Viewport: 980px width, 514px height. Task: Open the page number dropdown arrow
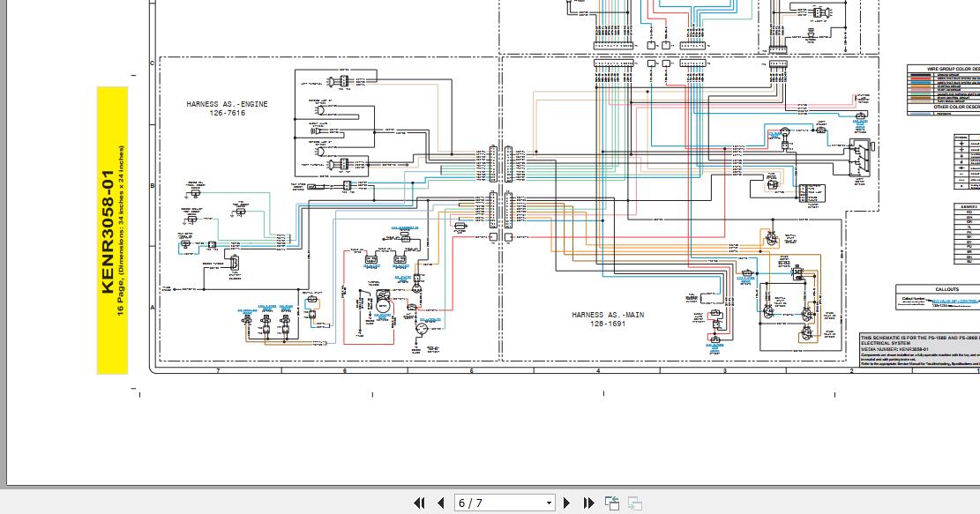[549, 503]
